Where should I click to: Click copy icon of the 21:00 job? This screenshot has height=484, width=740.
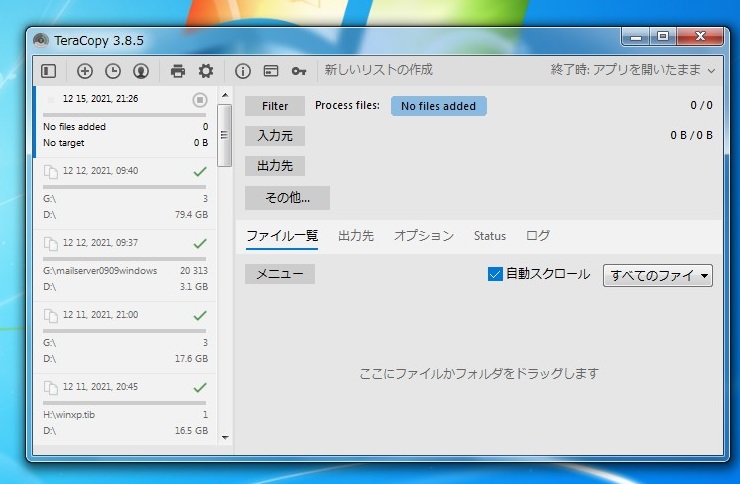(50, 316)
